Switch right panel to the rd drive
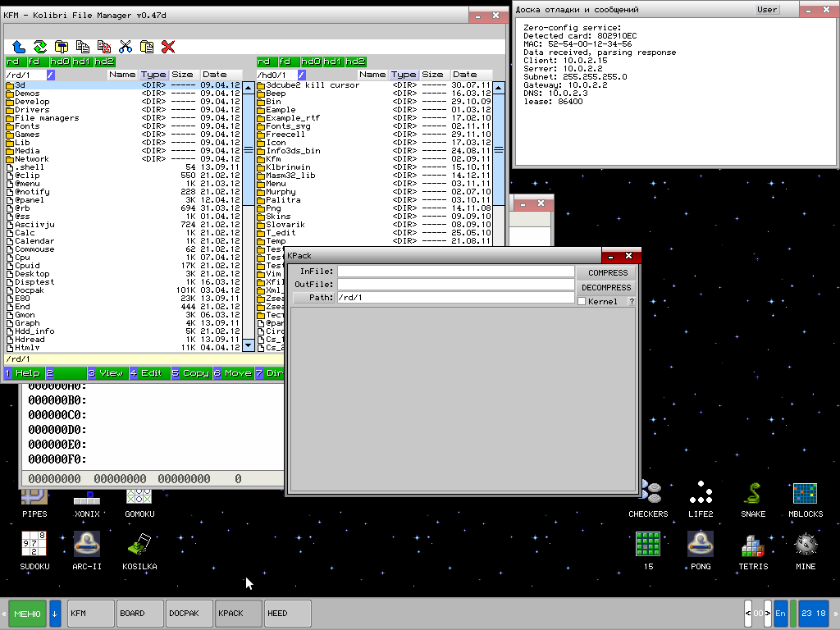Viewport: 840px width, 630px height. click(x=264, y=62)
